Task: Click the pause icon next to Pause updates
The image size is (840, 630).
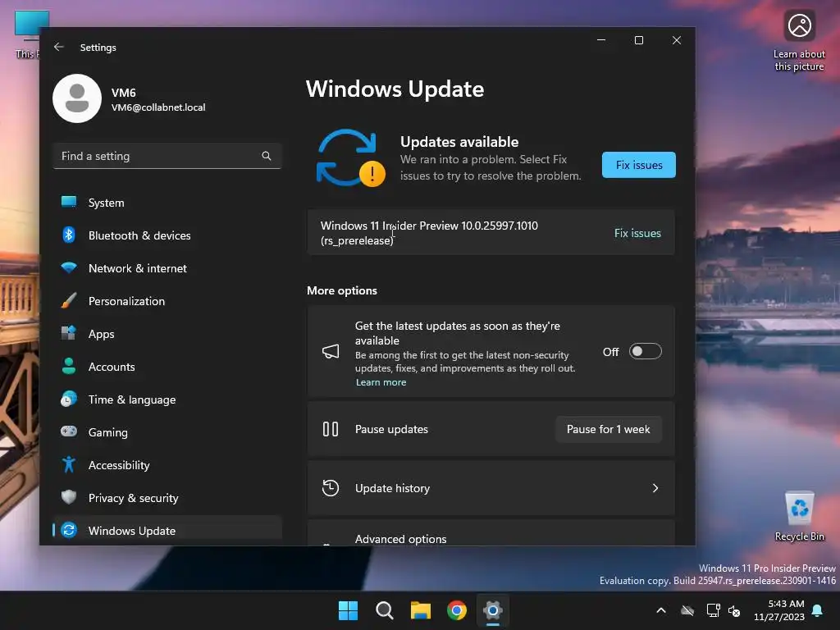Action: point(331,429)
